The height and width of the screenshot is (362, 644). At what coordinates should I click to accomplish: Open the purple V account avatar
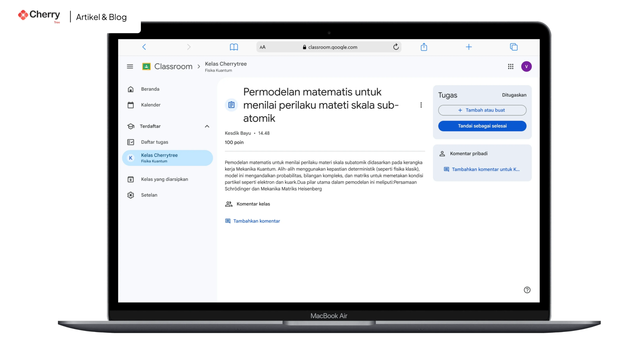click(526, 66)
